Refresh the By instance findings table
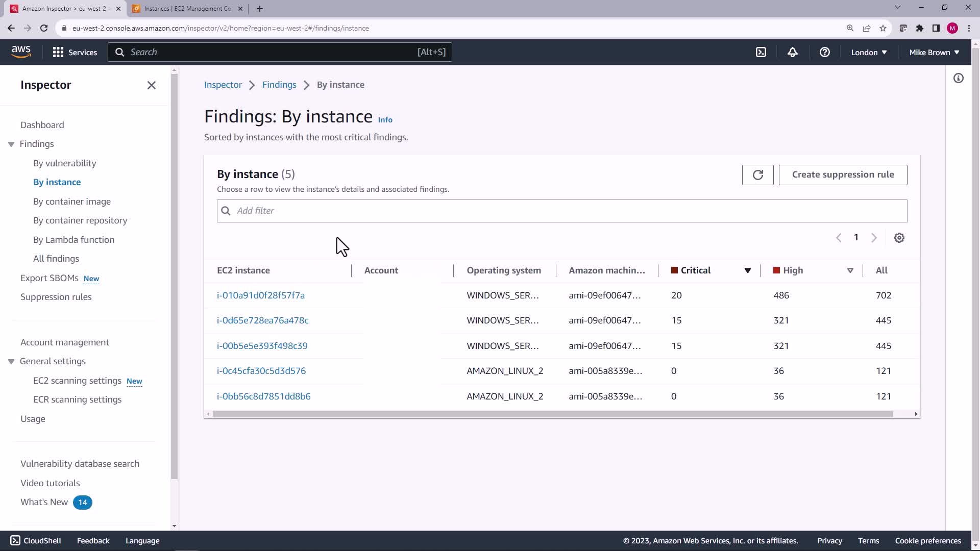The image size is (980, 551). 757,175
